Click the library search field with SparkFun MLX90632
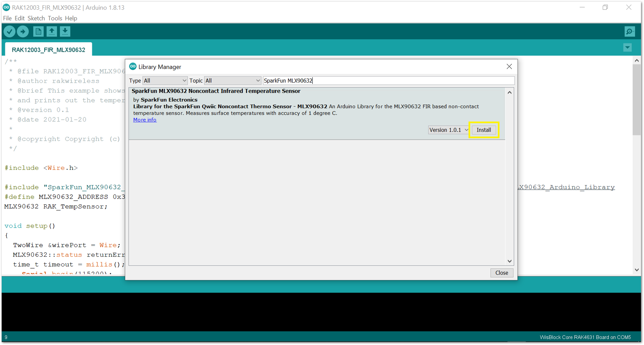This screenshot has width=644, height=345. pyautogui.click(x=388, y=81)
